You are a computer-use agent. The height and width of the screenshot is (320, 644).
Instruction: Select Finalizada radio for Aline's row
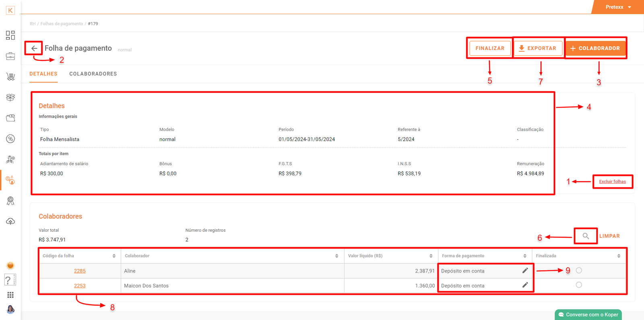pyautogui.click(x=579, y=270)
